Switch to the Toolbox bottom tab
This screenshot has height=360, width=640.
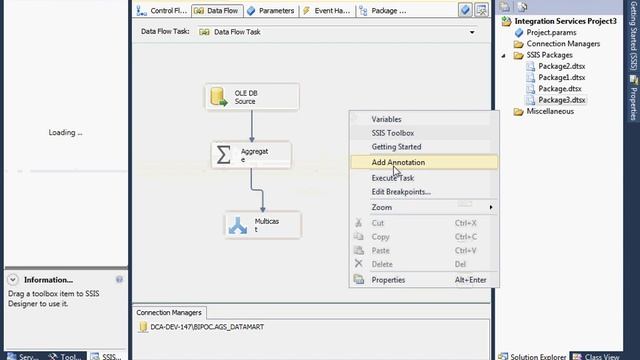tap(65, 356)
